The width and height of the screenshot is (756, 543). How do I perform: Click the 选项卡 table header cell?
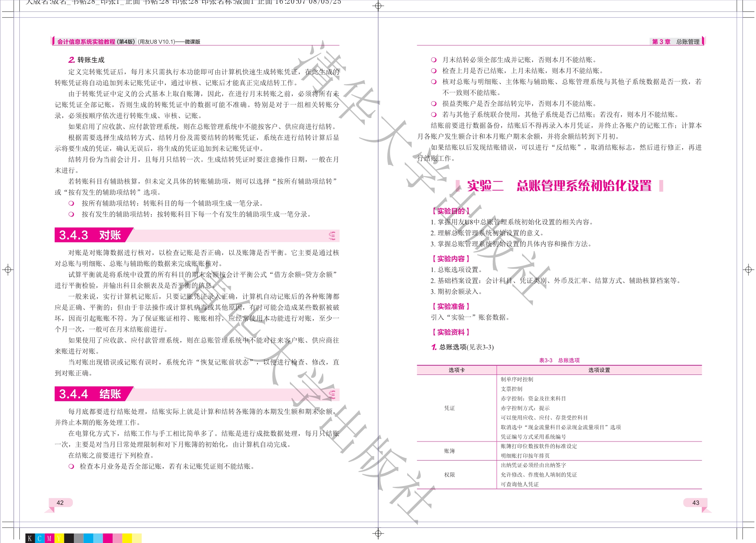(456, 370)
